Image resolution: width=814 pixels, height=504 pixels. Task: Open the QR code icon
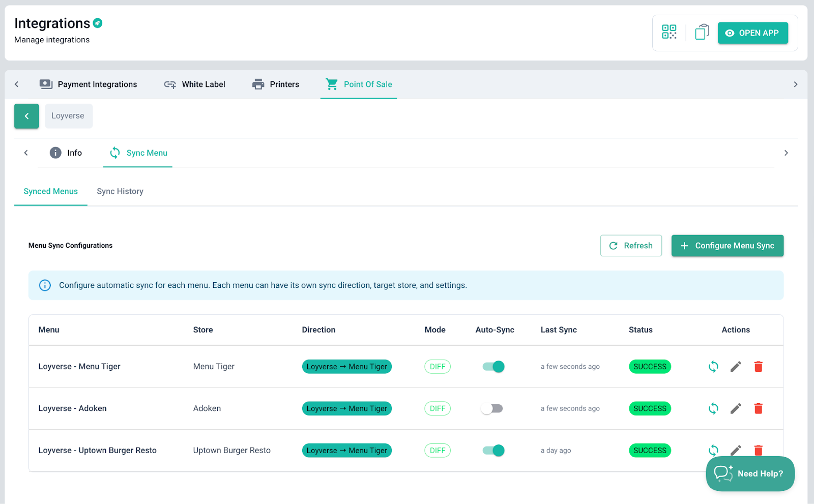pos(669,32)
